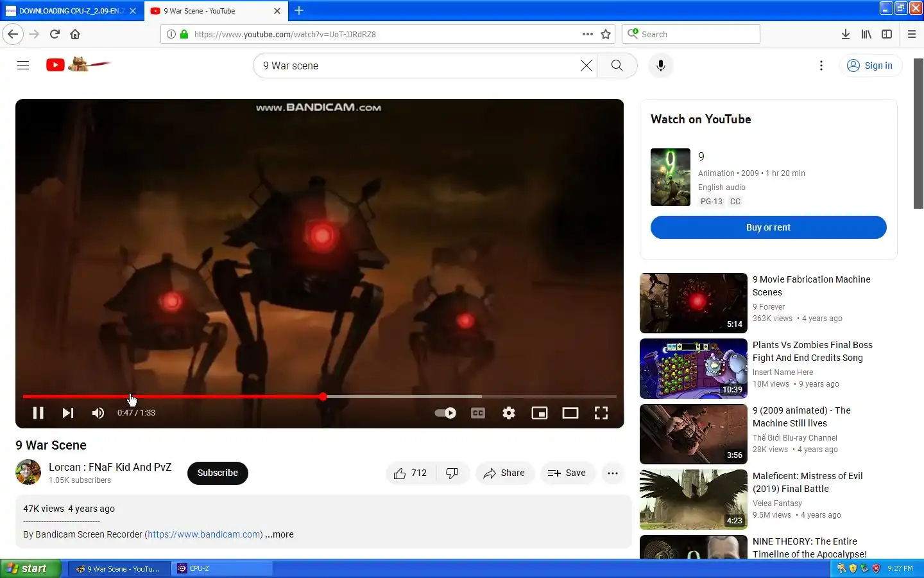The width and height of the screenshot is (924, 578).
Task: Click the red shield system tray icon
Action: click(x=875, y=568)
